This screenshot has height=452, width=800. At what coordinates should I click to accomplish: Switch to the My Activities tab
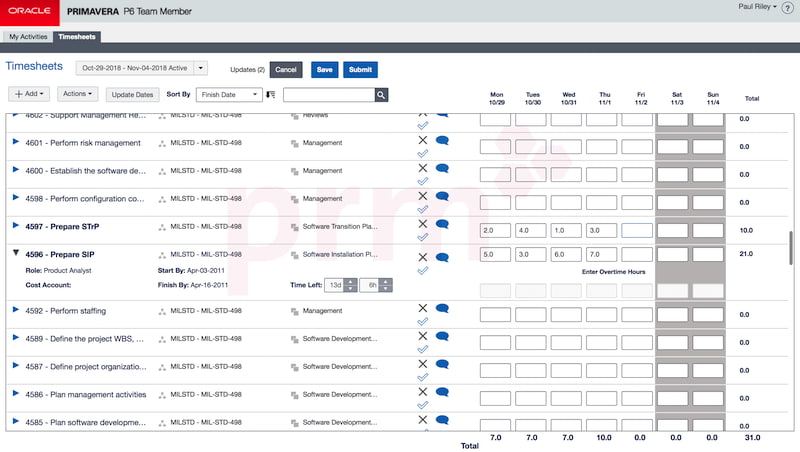click(28, 37)
